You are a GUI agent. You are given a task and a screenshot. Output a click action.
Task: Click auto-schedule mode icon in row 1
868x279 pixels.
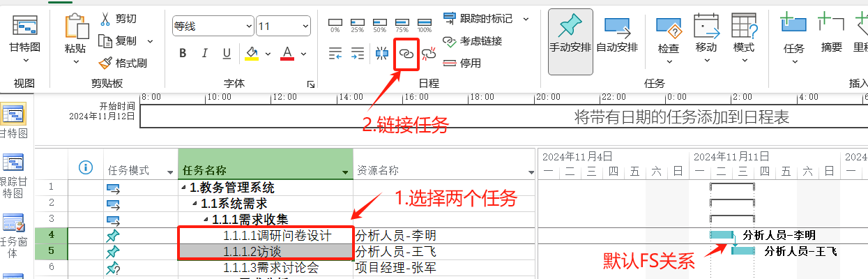(x=112, y=188)
